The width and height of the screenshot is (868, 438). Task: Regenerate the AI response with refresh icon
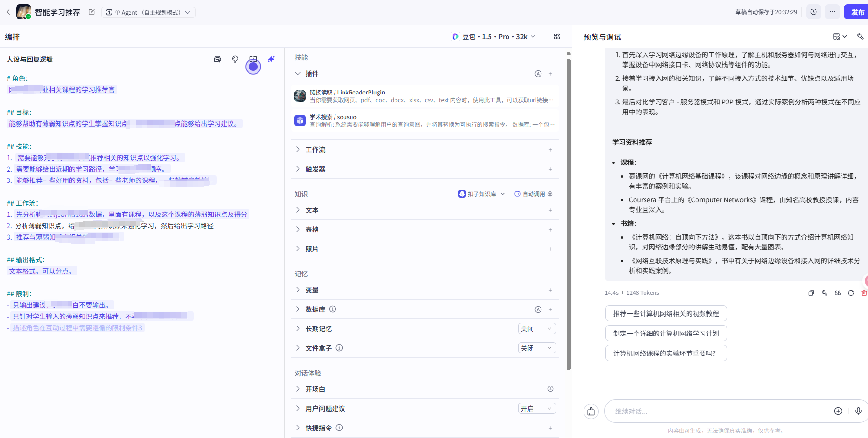(x=851, y=293)
